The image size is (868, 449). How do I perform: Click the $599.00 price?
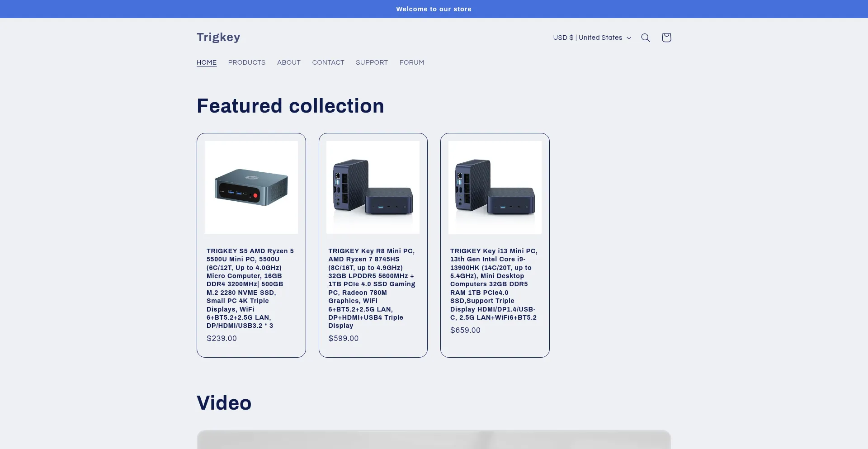(x=344, y=338)
